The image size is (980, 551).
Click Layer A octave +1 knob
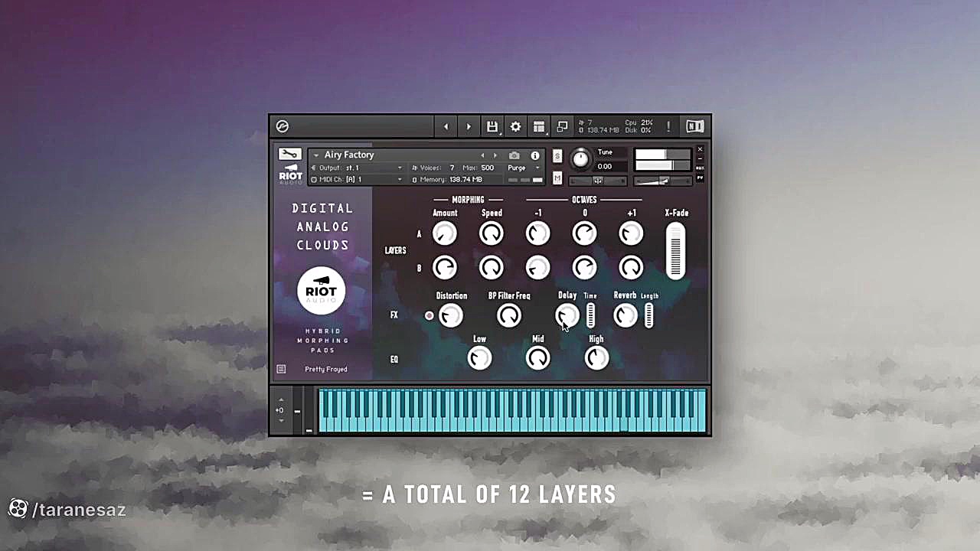click(x=631, y=233)
